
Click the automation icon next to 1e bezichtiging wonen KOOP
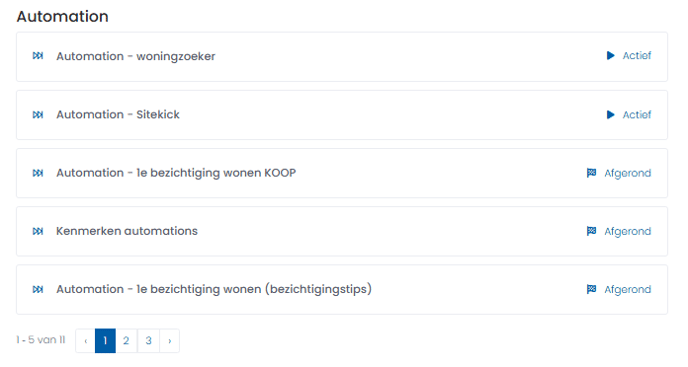click(x=38, y=173)
